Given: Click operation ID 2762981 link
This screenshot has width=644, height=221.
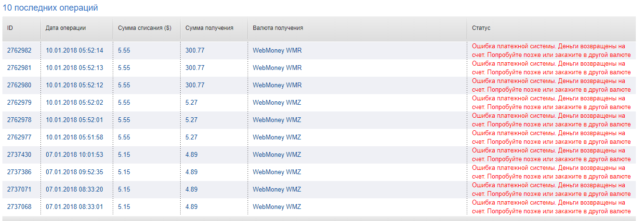Looking at the screenshot, I should tap(19, 68).
